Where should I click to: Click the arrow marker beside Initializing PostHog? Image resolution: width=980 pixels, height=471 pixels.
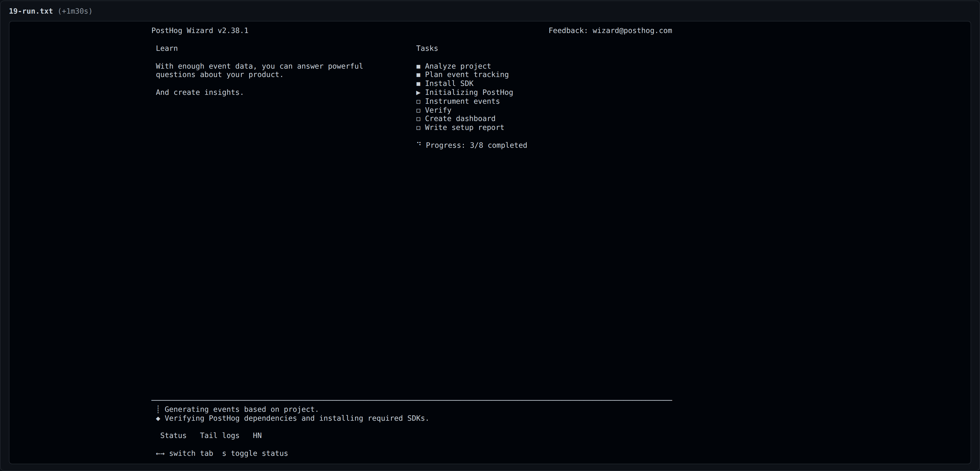[418, 92]
